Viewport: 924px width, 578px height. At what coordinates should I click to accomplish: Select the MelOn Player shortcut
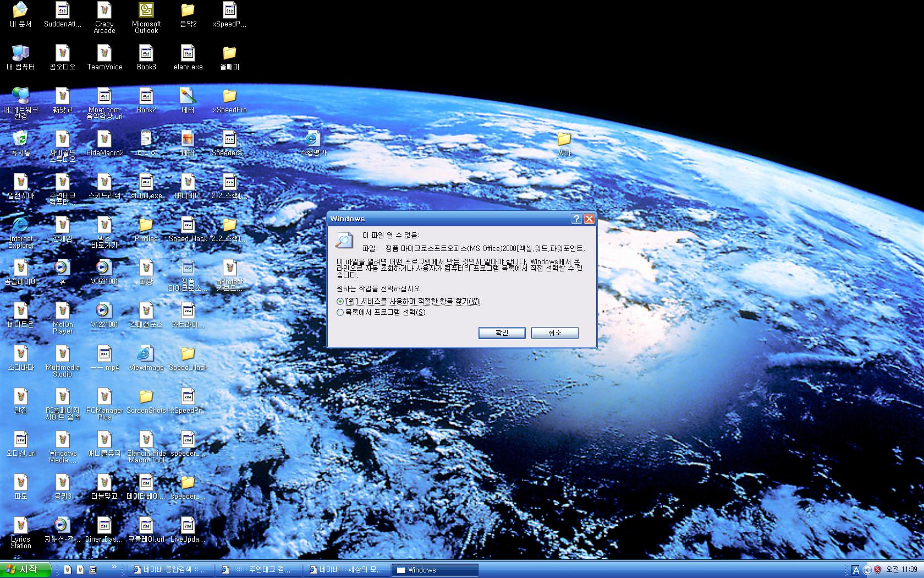tap(62, 318)
